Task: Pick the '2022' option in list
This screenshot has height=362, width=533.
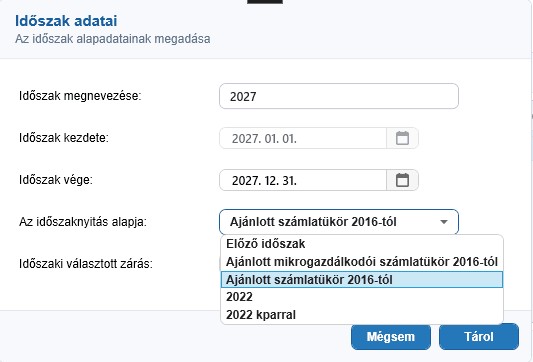Action: pyautogui.click(x=362, y=297)
